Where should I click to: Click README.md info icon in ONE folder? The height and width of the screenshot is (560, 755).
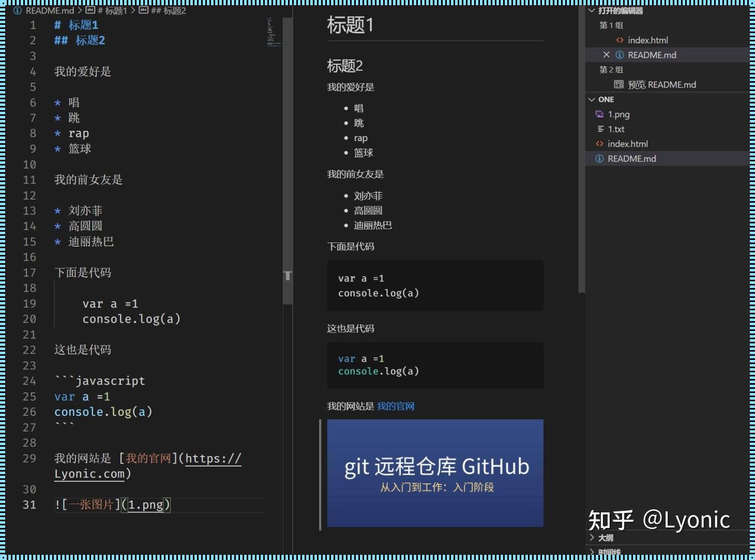point(599,159)
